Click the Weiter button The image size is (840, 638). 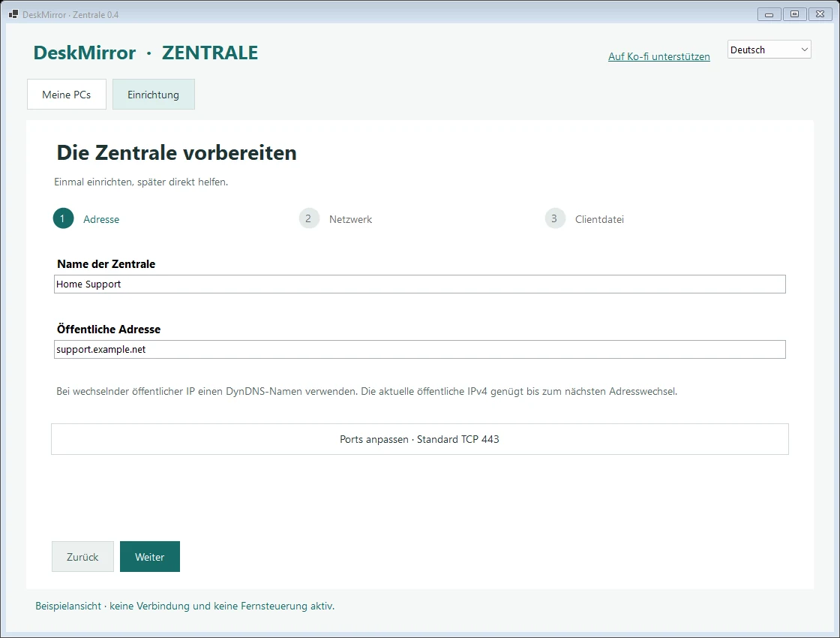tap(150, 556)
